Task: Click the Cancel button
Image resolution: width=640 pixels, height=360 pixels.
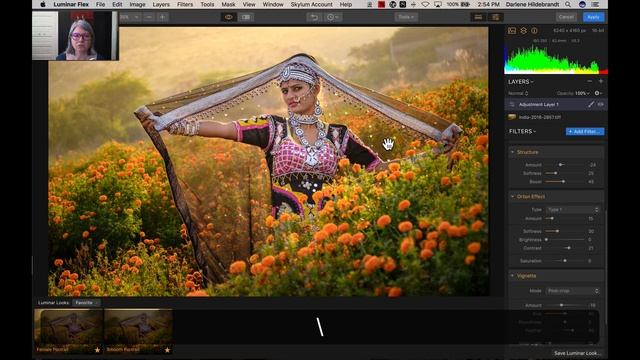Action: [x=566, y=17]
